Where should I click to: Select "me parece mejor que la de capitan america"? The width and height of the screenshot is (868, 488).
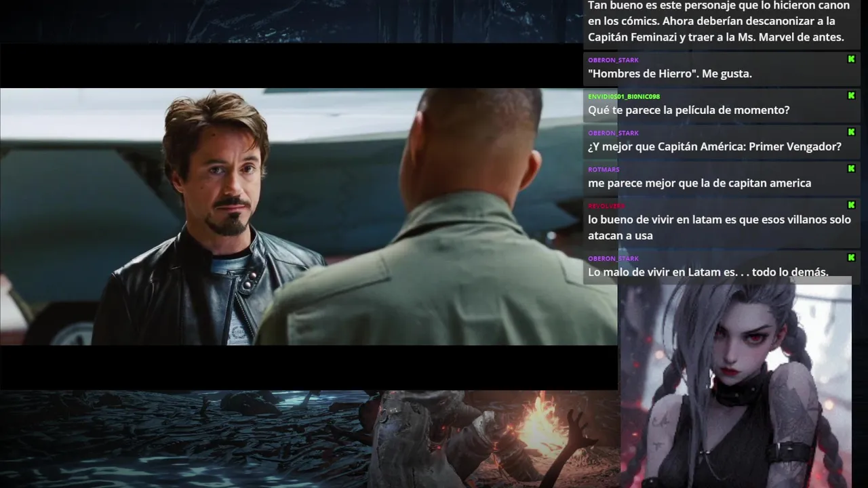[700, 184]
